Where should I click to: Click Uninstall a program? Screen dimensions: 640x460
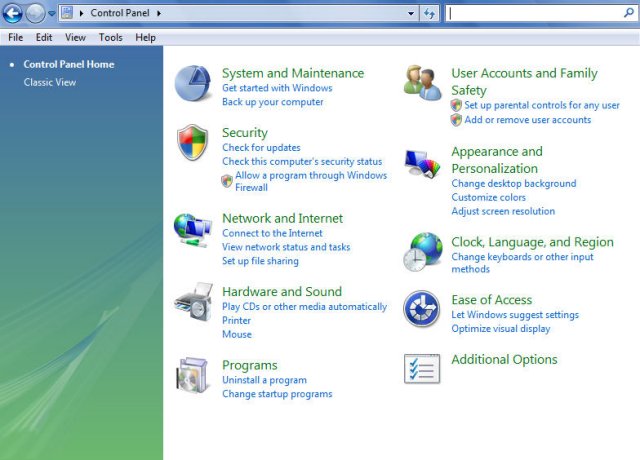click(264, 380)
